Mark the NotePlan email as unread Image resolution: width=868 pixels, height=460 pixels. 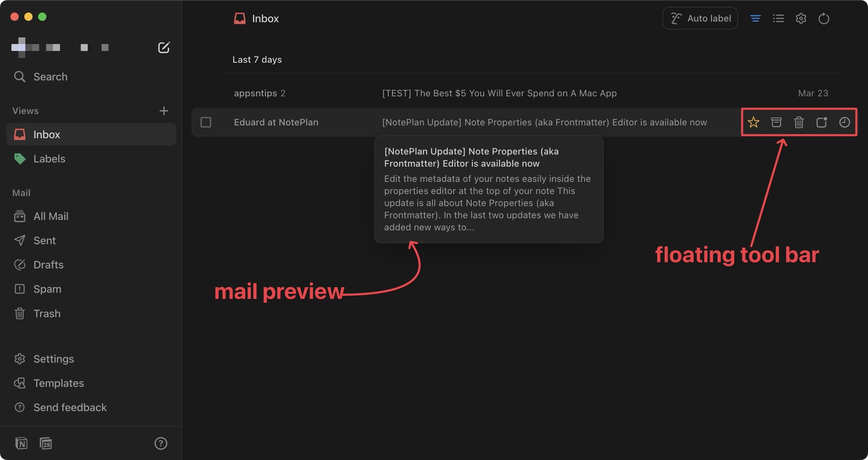click(x=822, y=122)
